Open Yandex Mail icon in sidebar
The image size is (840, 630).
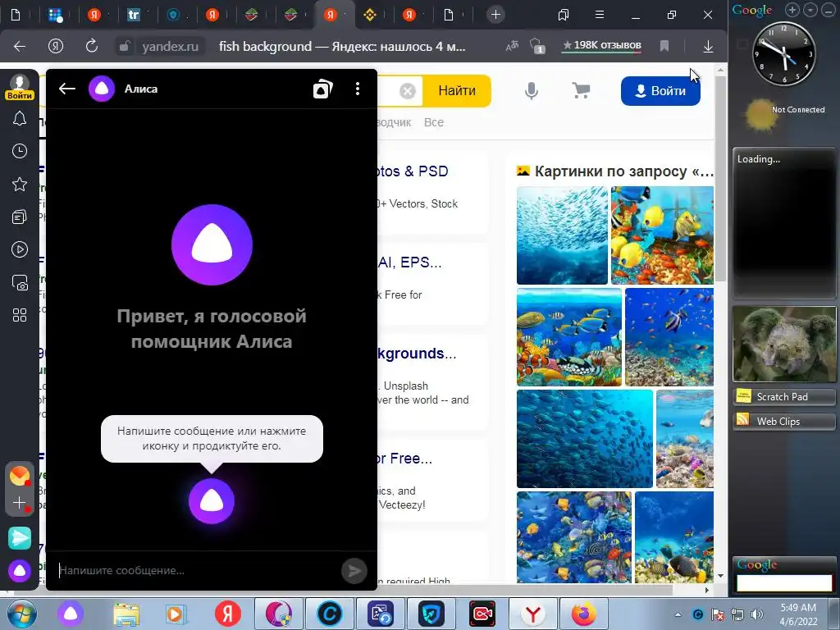click(20, 476)
